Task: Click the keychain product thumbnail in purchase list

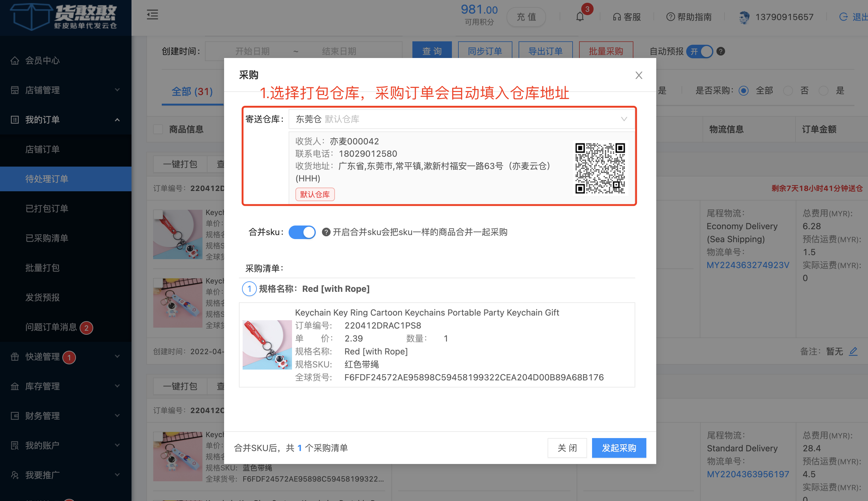Action: click(x=267, y=345)
